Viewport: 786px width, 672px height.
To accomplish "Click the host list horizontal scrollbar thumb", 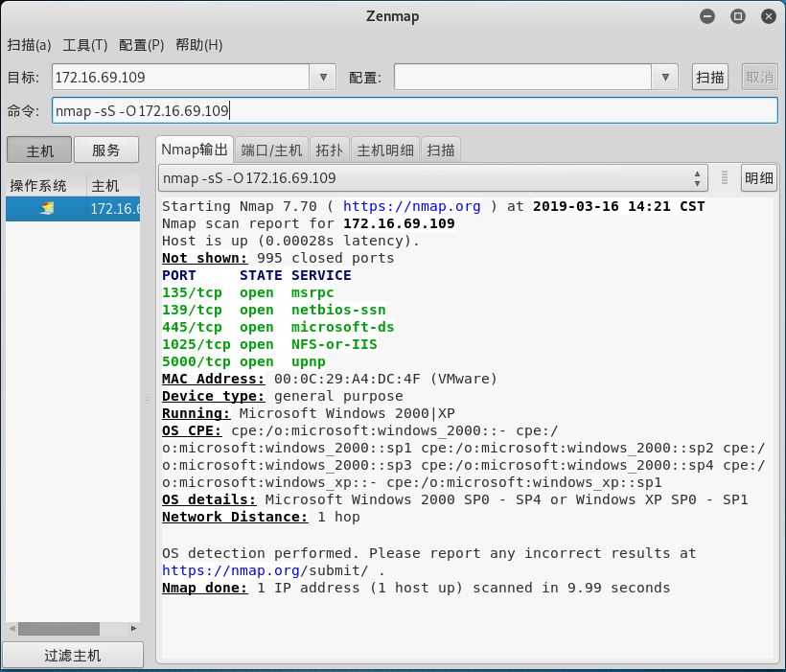I will (x=58, y=628).
